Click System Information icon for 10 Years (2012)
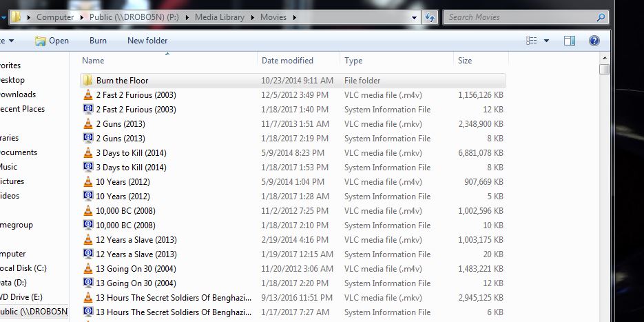Screen dimensions: 644x322 tap(88, 196)
